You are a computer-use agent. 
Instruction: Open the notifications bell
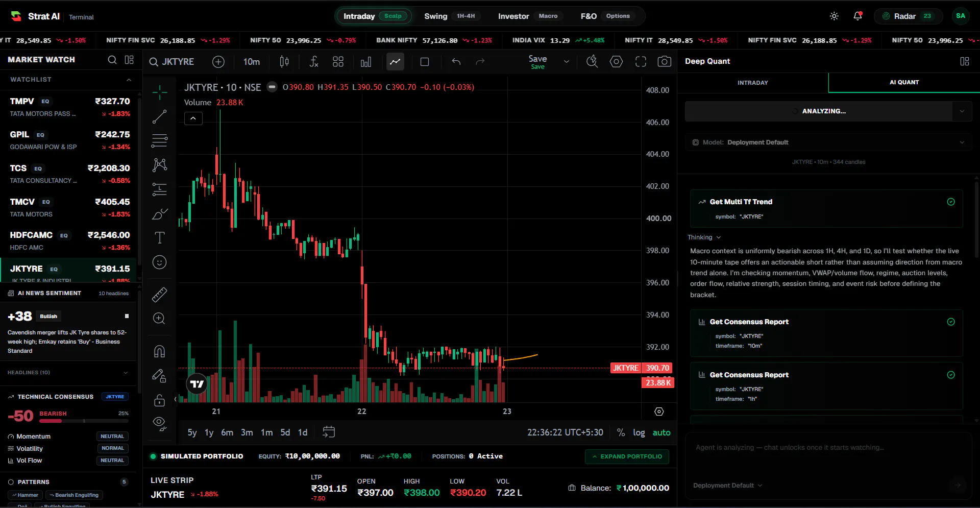857,16
